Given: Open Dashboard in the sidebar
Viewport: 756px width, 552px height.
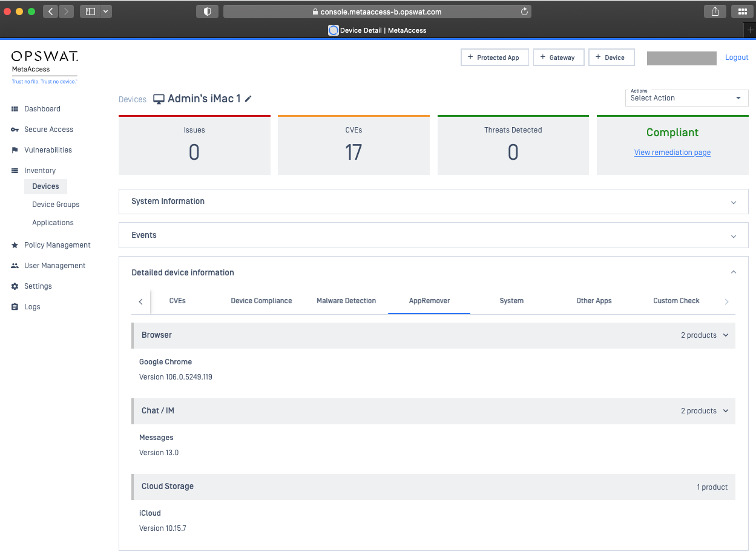Looking at the screenshot, I should point(42,109).
